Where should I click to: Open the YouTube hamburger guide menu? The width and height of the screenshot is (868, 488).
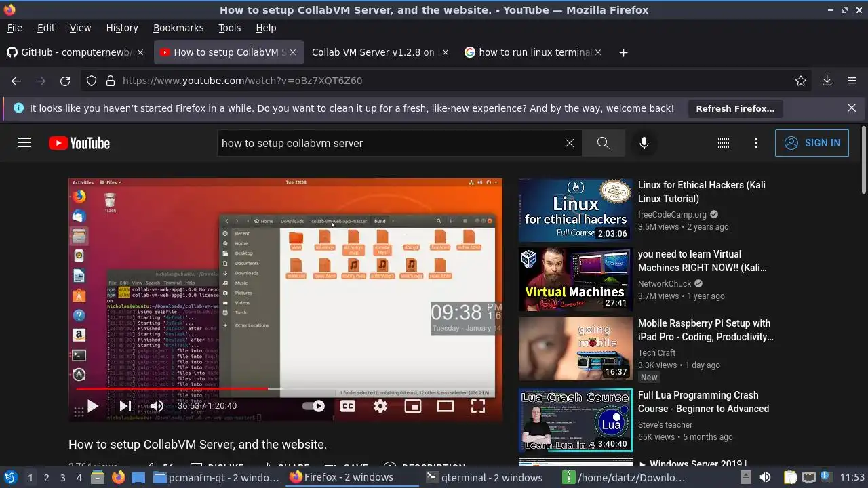[24, 143]
